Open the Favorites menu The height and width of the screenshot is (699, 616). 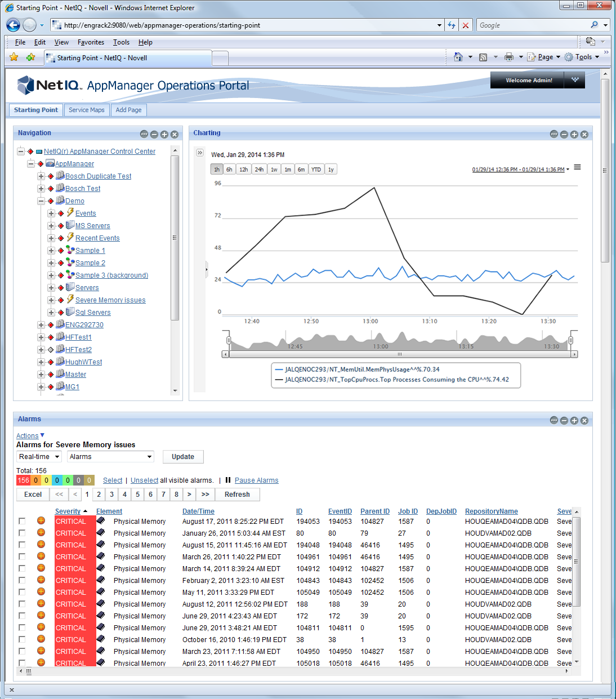coord(91,42)
